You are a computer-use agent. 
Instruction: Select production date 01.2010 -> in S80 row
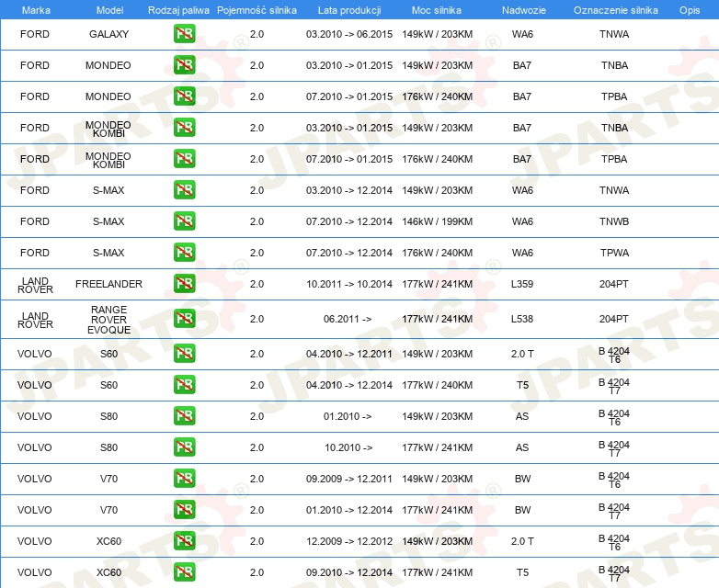tap(348, 416)
